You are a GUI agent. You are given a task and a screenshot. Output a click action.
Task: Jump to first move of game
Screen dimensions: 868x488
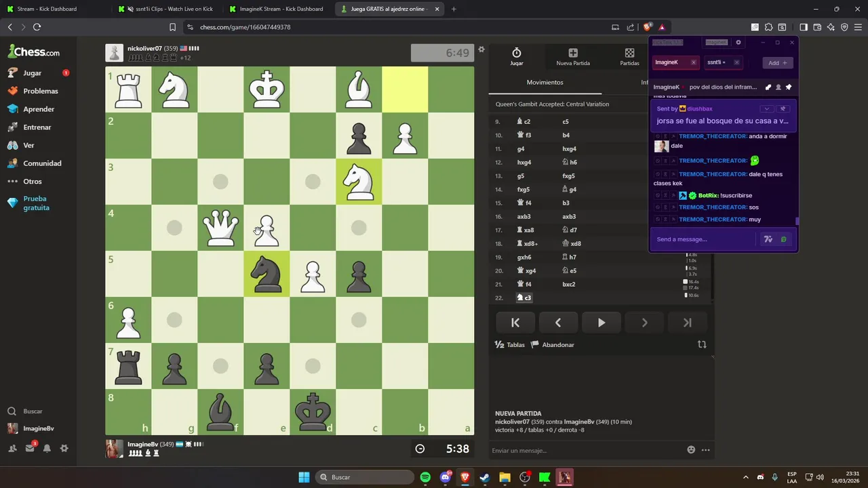click(515, 323)
